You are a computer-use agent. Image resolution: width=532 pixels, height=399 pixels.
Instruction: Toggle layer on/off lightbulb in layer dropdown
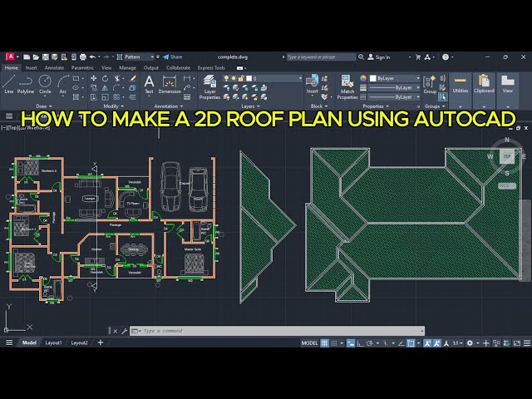point(226,78)
